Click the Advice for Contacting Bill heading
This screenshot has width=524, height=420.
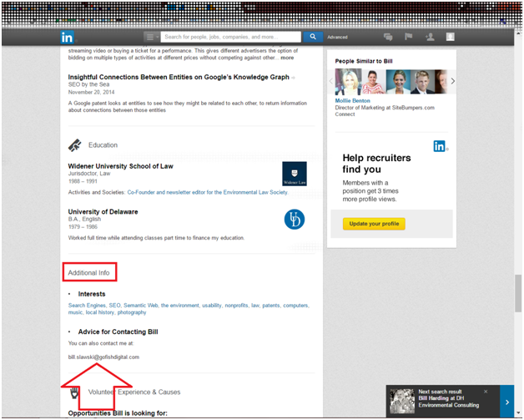tap(118, 331)
